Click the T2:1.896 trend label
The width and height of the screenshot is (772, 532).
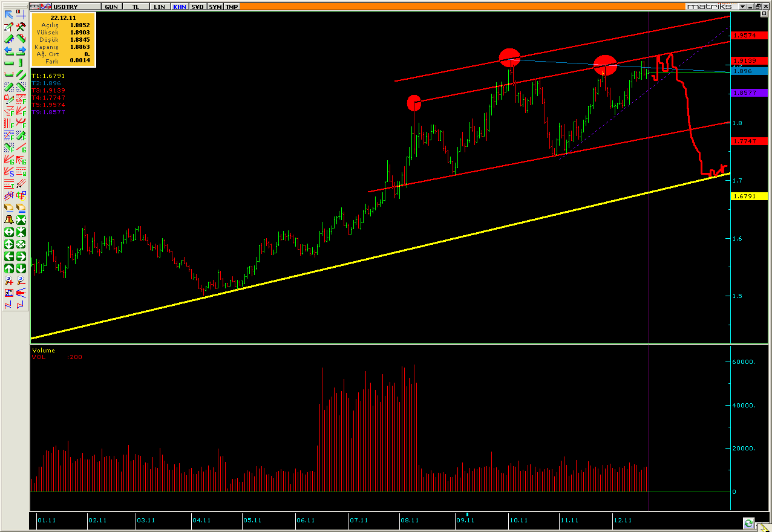click(x=46, y=83)
